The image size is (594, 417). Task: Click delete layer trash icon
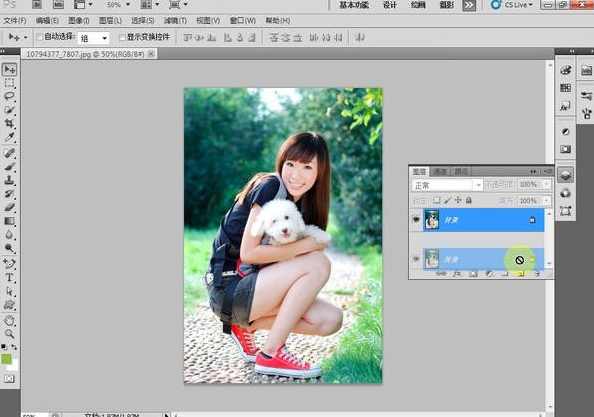[x=538, y=274]
